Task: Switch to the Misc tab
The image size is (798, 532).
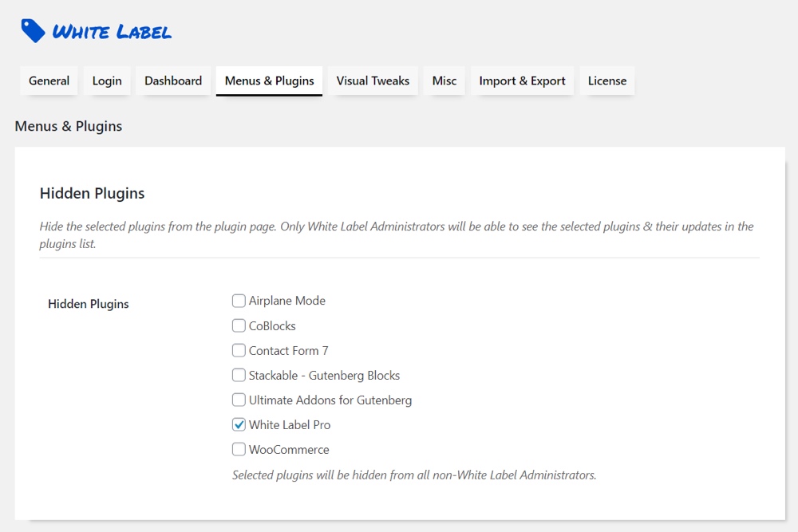Action: [444, 81]
